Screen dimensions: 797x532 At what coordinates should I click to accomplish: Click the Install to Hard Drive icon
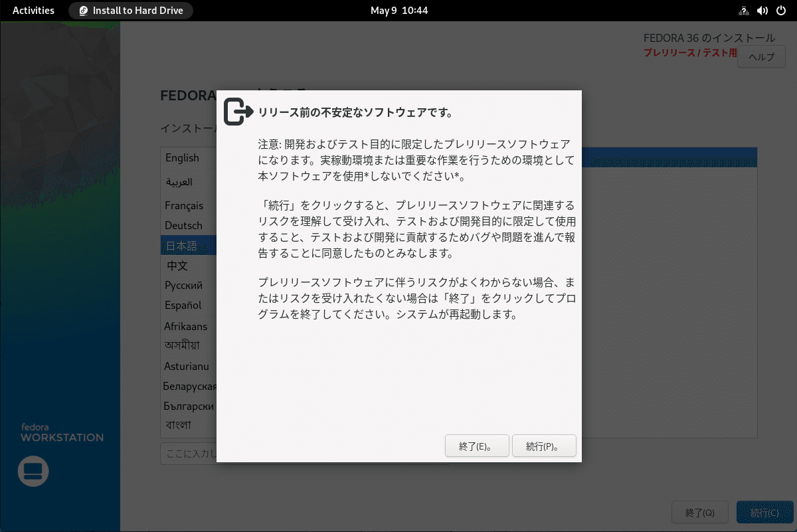click(x=83, y=11)
